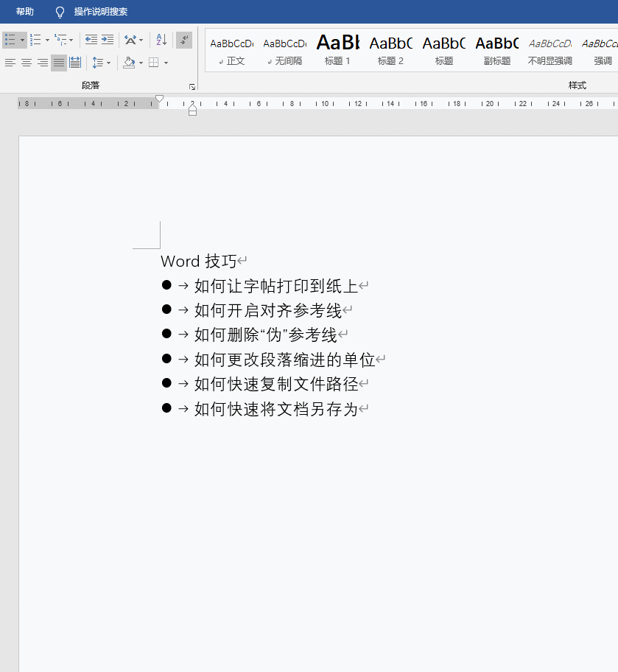Viewport: 618px width, 672px height.
Task: Decrease the paragraph indent
Action: click(90, 40)
